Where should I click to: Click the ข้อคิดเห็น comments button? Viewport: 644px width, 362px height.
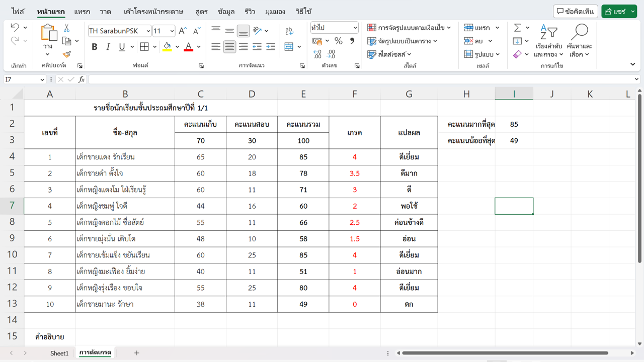coord(575,12)
